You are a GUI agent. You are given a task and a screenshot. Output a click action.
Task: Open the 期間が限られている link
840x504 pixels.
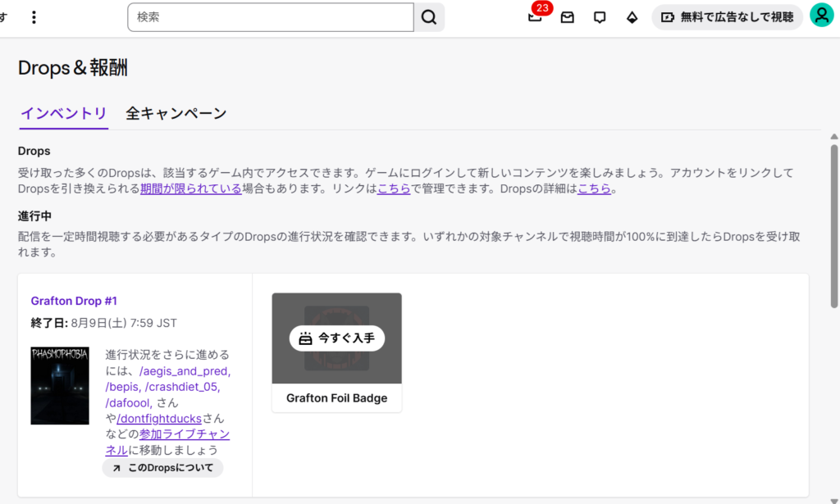(x=190, y=188)
